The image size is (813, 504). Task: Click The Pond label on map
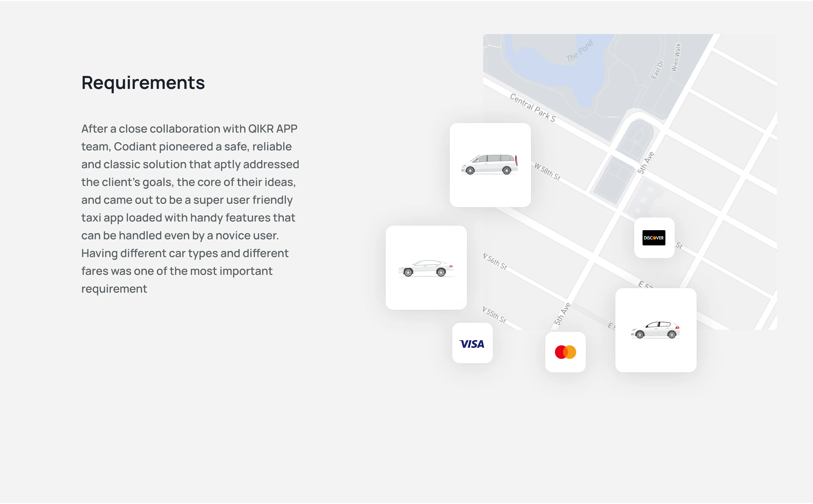click(579, 51)
